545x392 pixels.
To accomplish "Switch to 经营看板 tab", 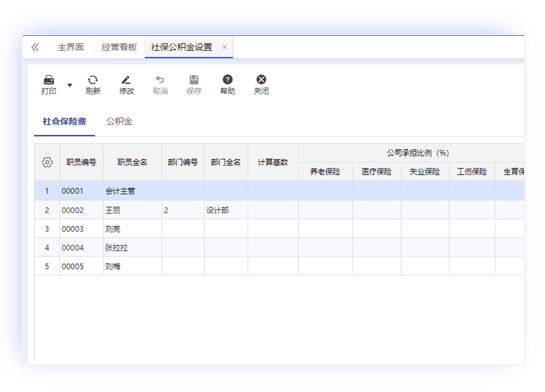I will 119,47.
